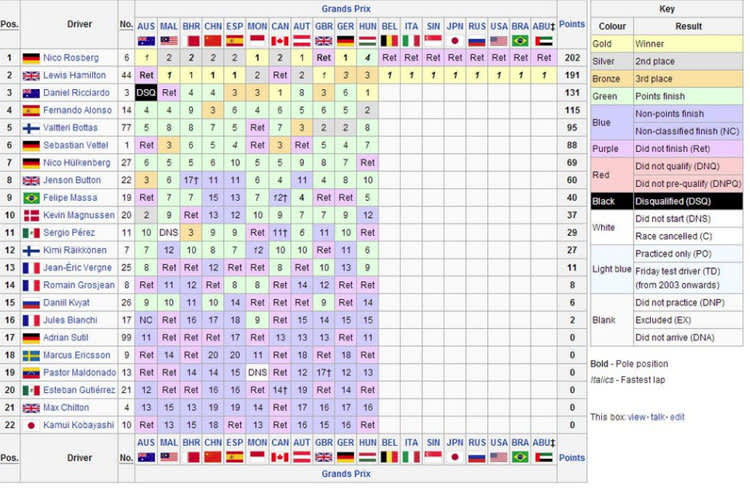Click the talk link under the key
This screenshot has height=500, width=750.
(656, 416)
